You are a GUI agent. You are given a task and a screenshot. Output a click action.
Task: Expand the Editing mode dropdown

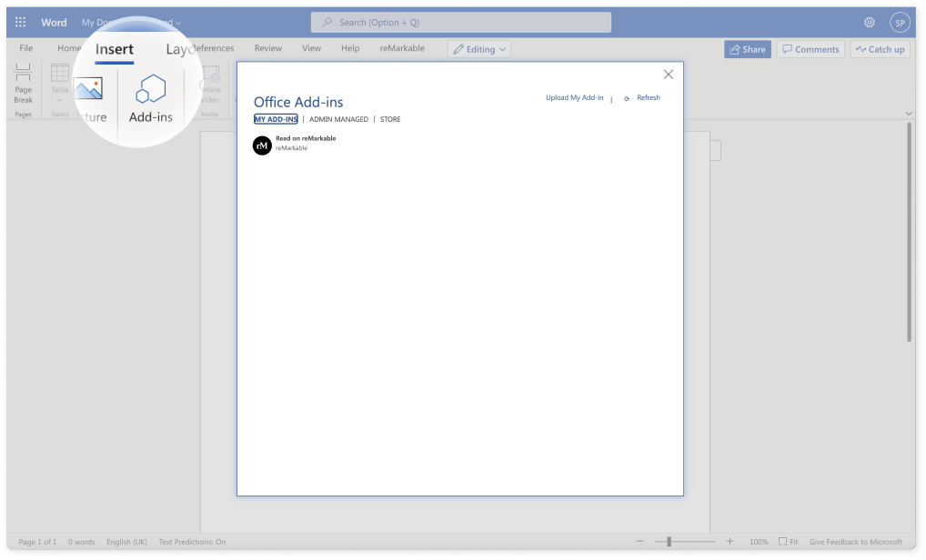coord(479,49)
